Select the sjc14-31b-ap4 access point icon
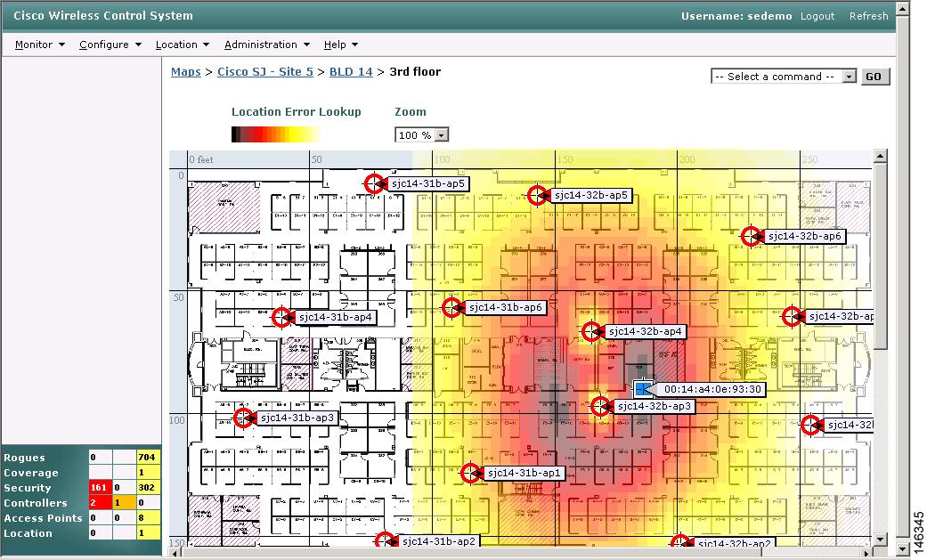Screen dimensions: 927x560 (282, 317)
